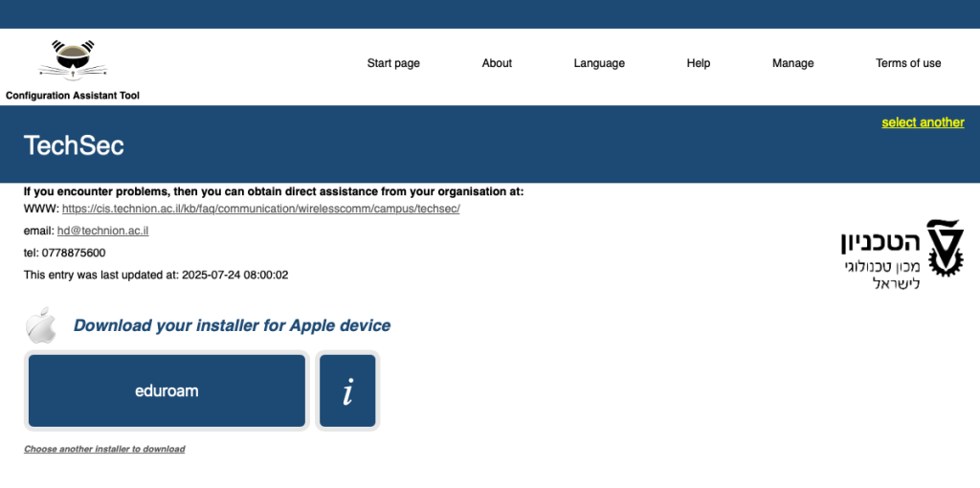Click the TechSec heading

point(74,145)
